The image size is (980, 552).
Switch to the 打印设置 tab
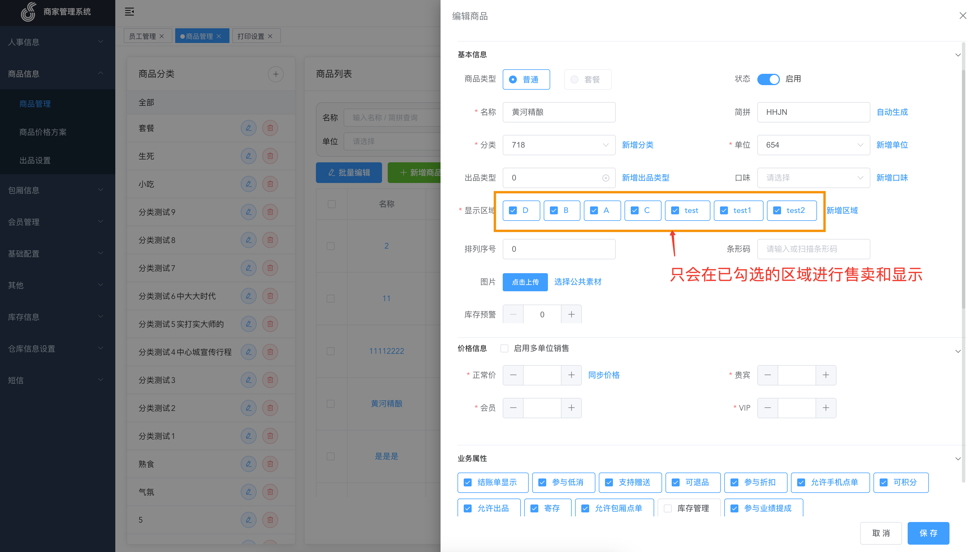[251, 36]
